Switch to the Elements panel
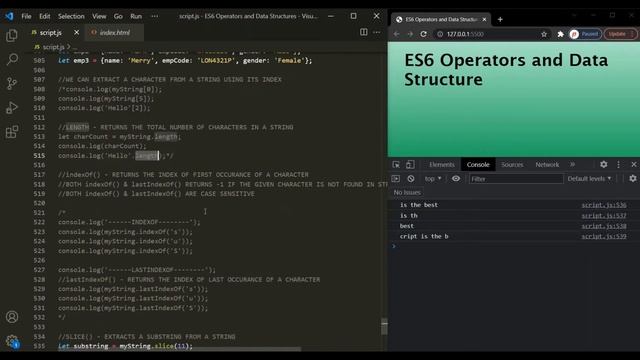 442,164
